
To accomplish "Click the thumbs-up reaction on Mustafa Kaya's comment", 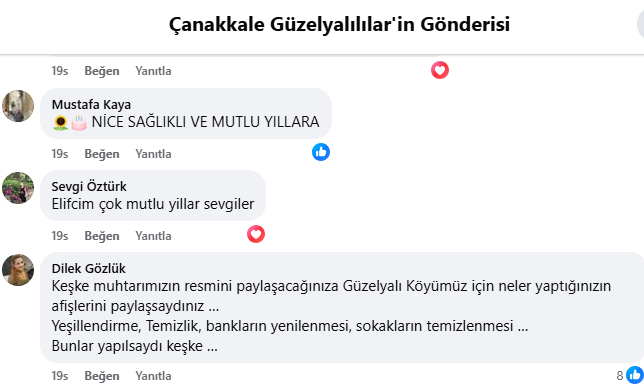I will coord(321,152).
